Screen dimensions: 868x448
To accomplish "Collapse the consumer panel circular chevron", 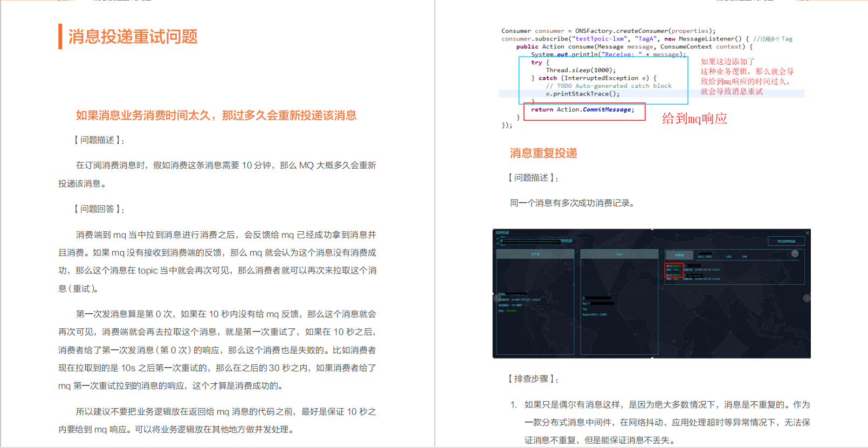I will (x=795, y=253).
